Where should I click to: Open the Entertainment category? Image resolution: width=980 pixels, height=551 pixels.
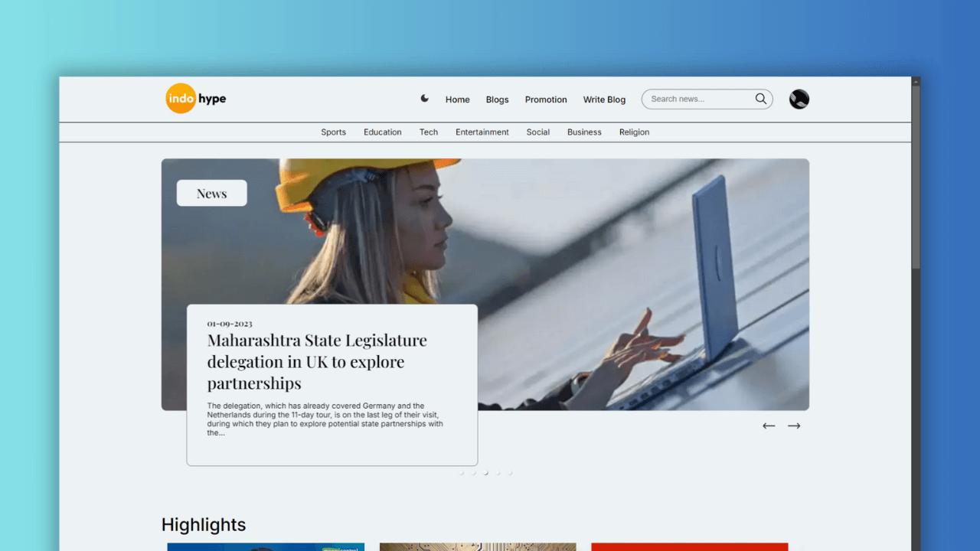[482, 132]
